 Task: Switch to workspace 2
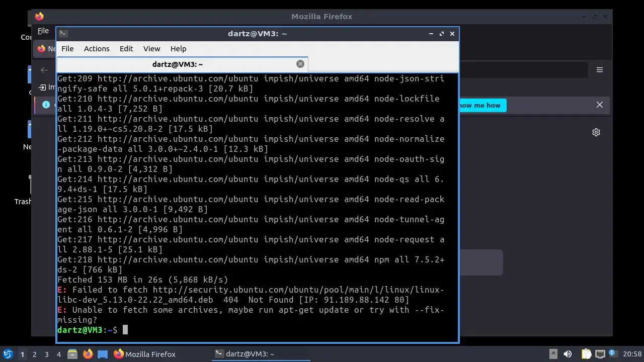tap(35, 354)
